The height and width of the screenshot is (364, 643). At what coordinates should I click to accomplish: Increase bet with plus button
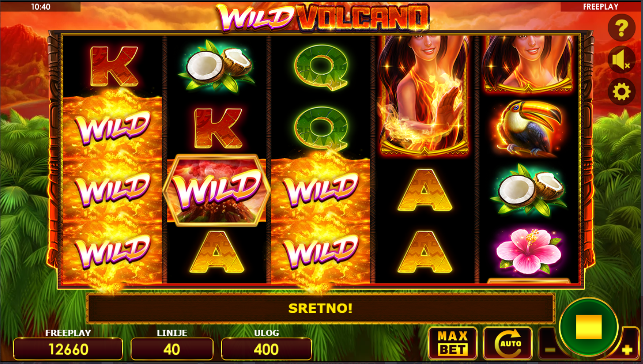[x=627, y=350]
